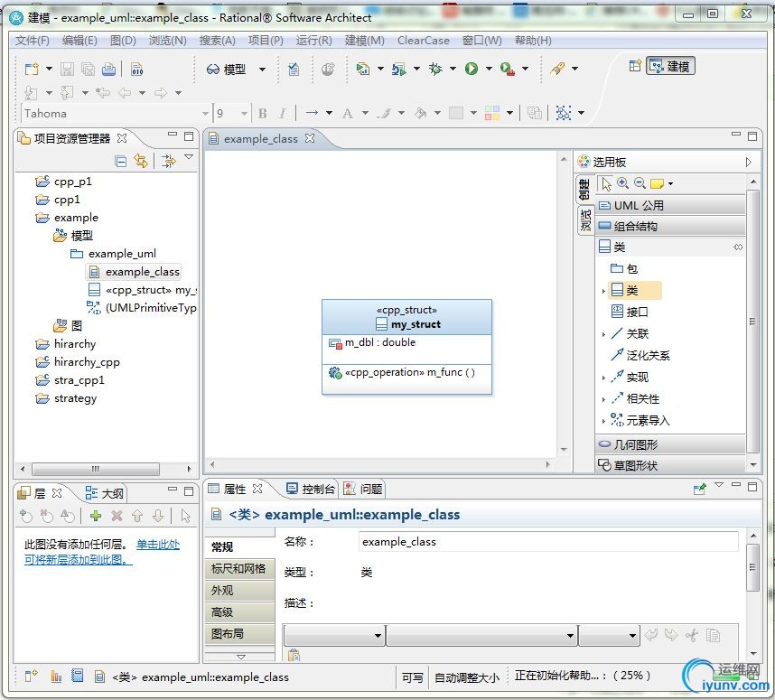
Task: Click the 单击此处 add layer link
Action: click(158, 545)
